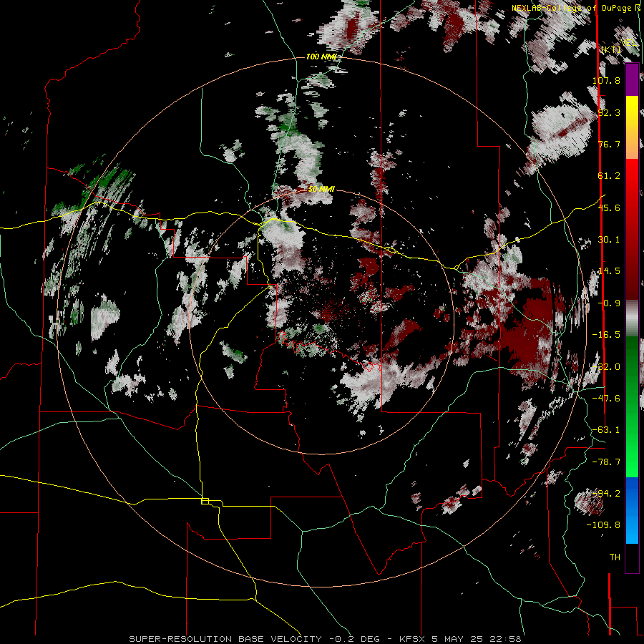Click the 5 MAY 25 22:58 timestamp
The height and width of the screenshot is (644, 644).
(477, 639)
